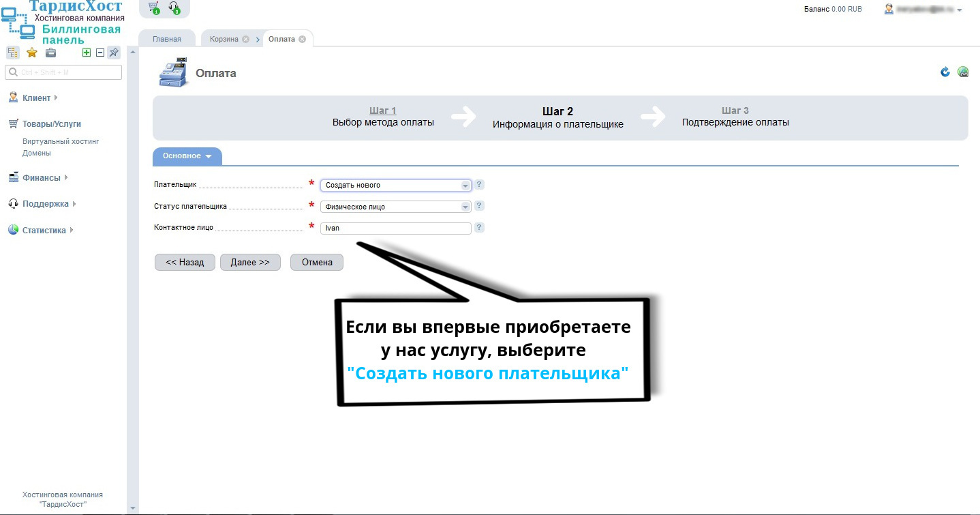The image size is (980, 515).
Task: Click the Товары/Услуги menu section
Action: coord(44,124)
